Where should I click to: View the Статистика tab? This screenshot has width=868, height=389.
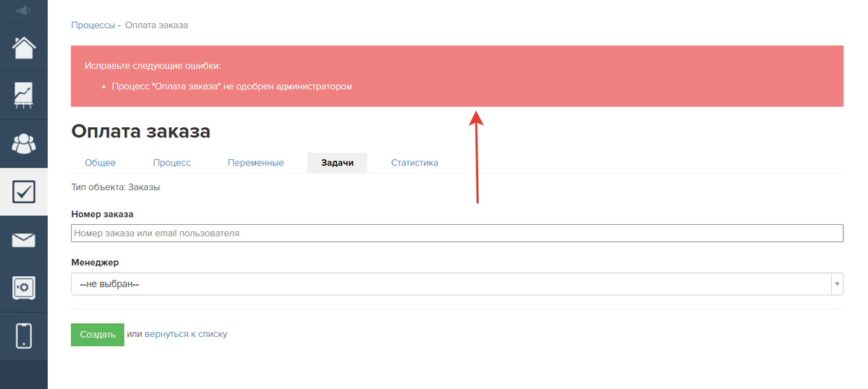pyautogui.click(x=414, y=163)
